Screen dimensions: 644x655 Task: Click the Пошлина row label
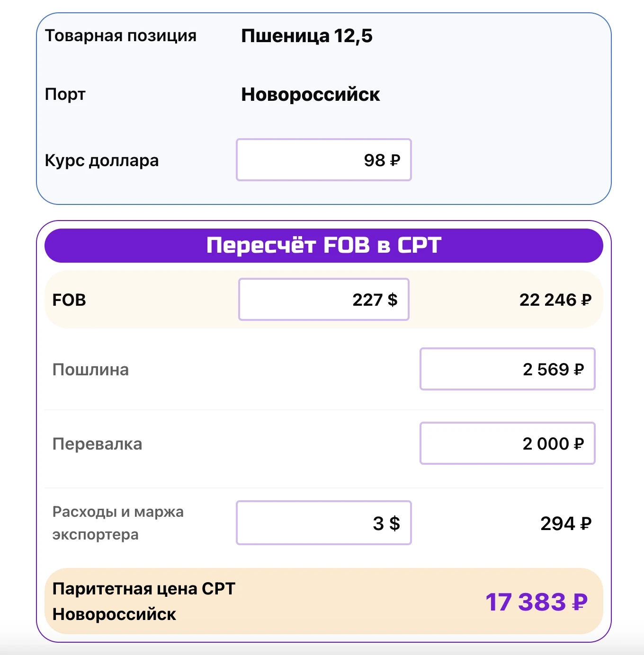90,370
